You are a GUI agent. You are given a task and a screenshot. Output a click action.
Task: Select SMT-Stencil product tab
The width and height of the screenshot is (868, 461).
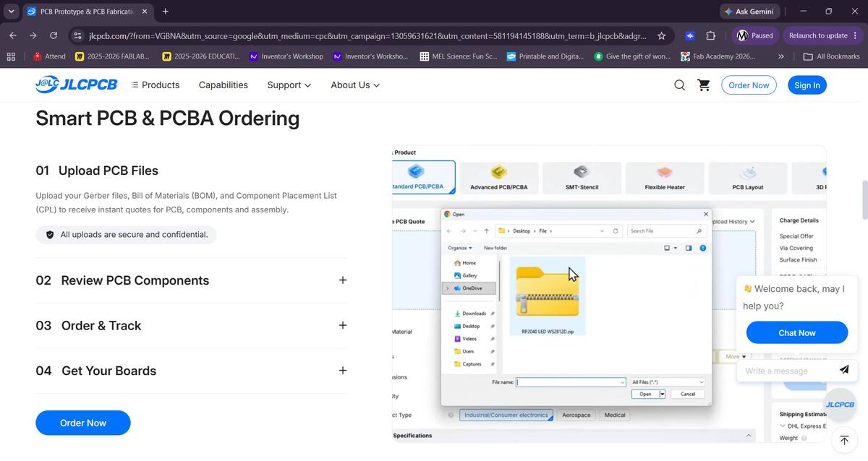click(x=582, y=178)
